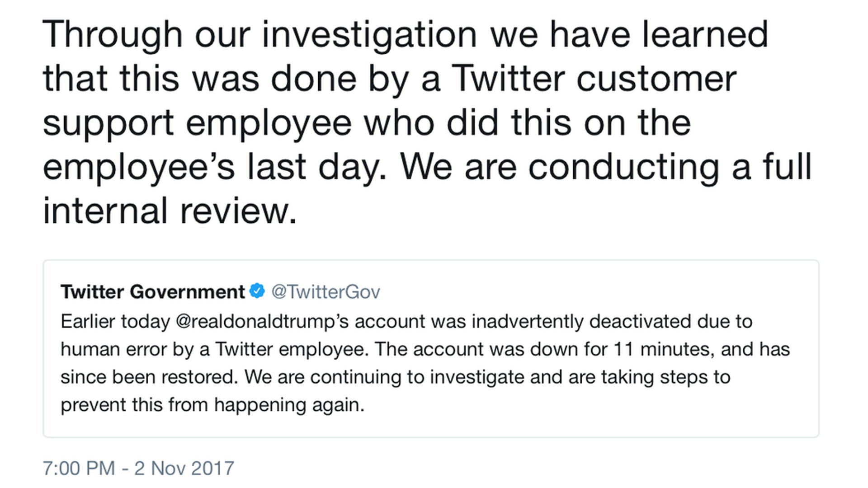The height and width of the screenshot is (488, 868).
Task: Open the Twitter Government profile name
Action: click(152, 292)
